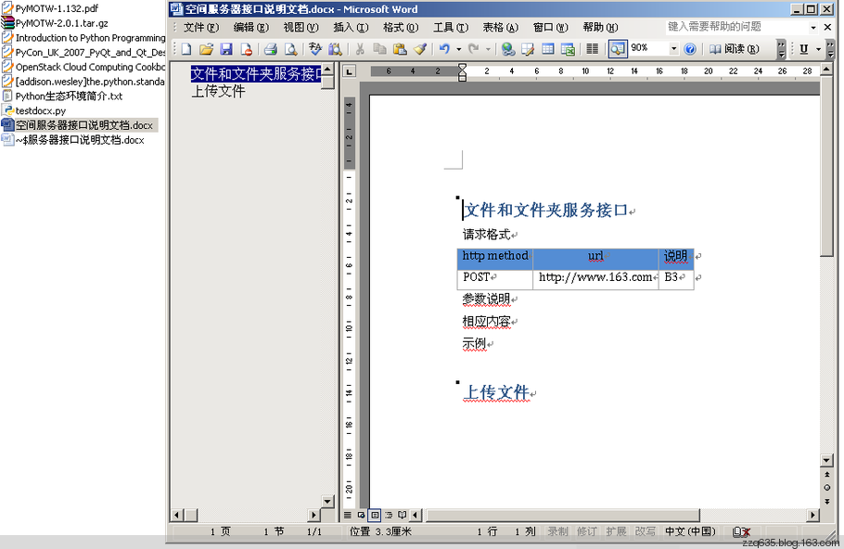Click the 扩展 extend selection indicator
The image size is (844, 549).
point(616,532)
